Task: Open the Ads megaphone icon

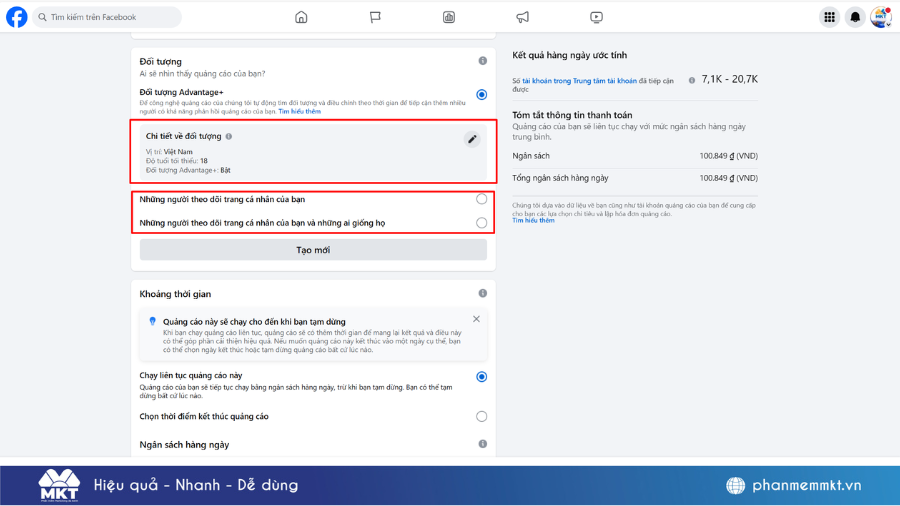Action: (x=522, y=17)
